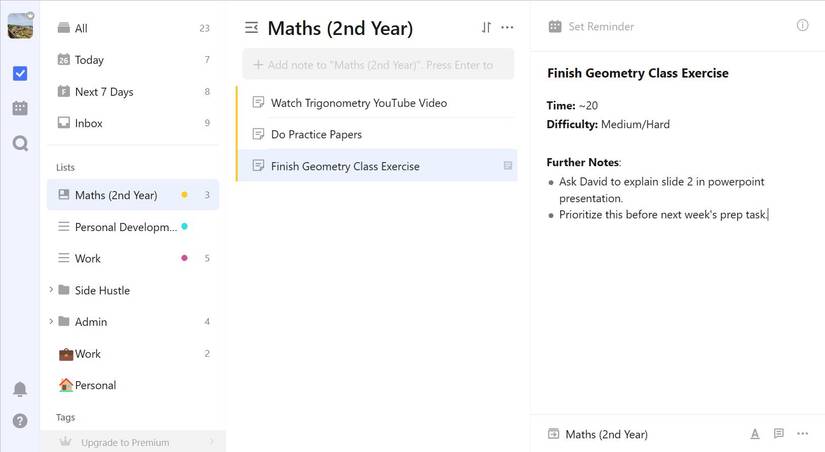
Task: Switch to the Tasks checkmark view
Action: click(x=20, y=73)
